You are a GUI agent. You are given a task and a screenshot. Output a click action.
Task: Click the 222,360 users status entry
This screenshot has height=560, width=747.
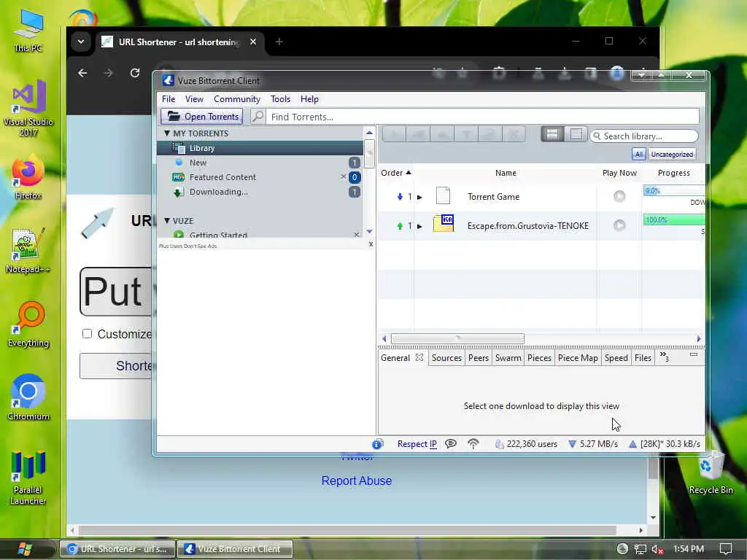tap(526, 444)
